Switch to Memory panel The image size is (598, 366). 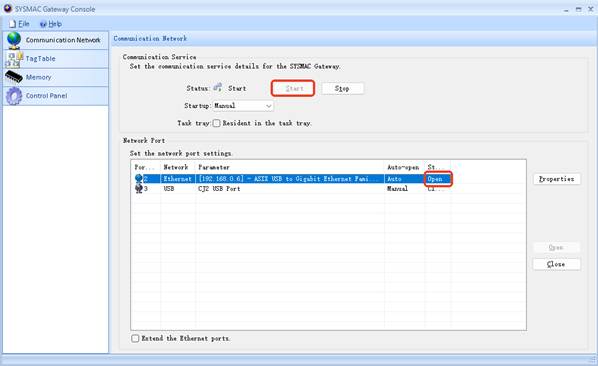pos(56,77)
